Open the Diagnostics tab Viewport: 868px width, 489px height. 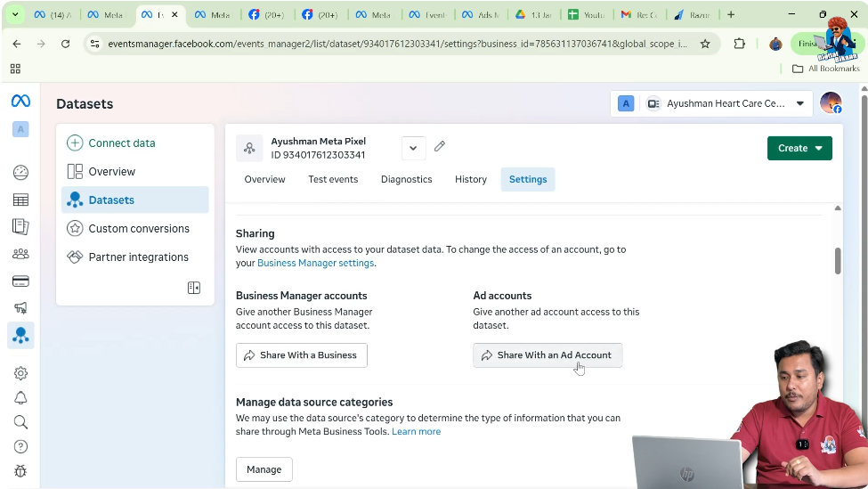(x=406, y=179)
